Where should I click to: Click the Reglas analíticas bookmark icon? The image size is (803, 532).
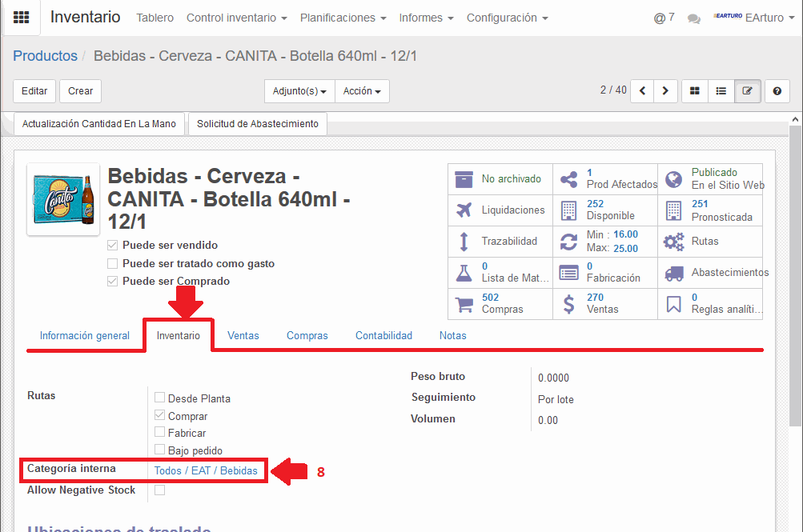673,304
